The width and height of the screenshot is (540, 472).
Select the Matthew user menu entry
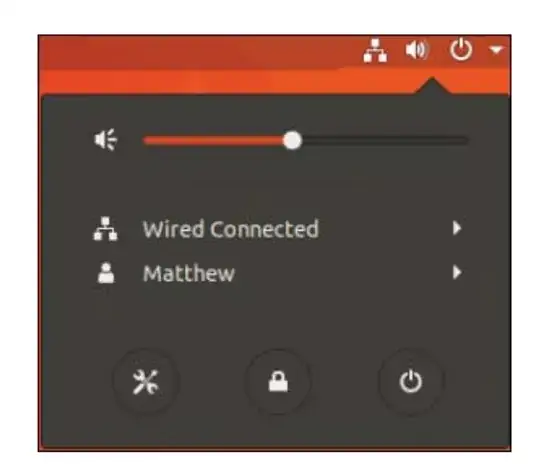coord(277,273)
